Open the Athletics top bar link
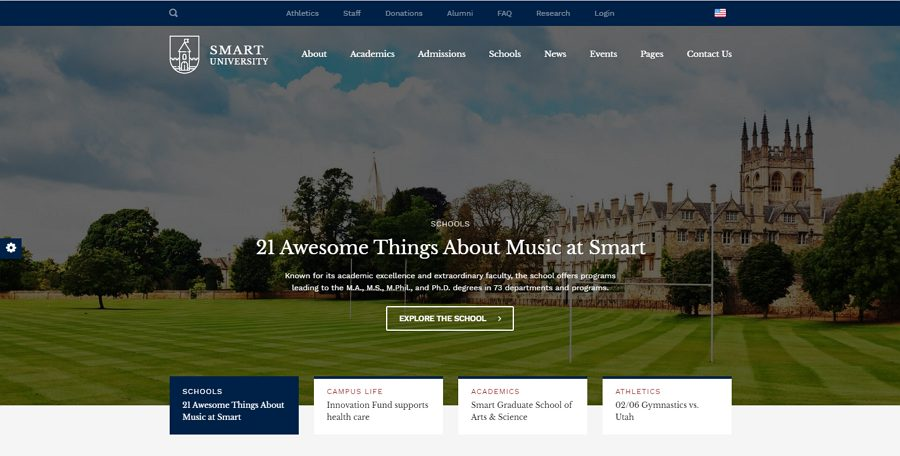The image size is (900, 456). click(302, 13)
